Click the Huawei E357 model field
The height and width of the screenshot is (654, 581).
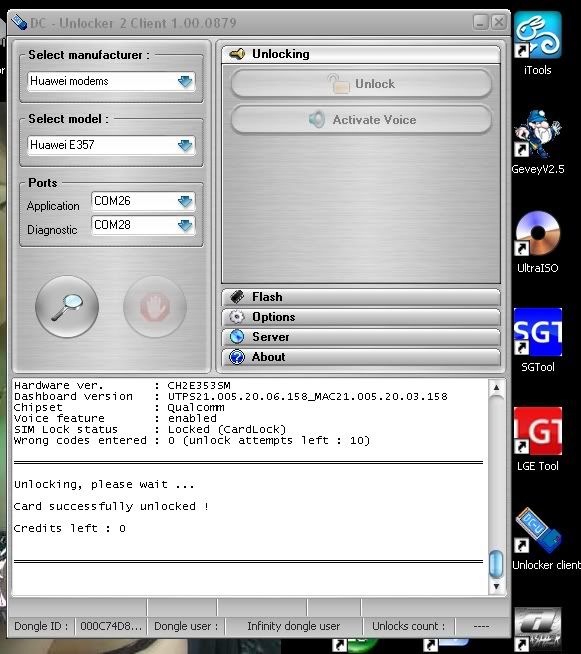tap(111, 145)
